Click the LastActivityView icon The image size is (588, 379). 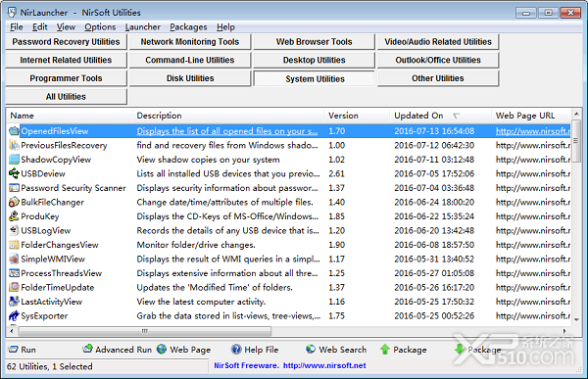point(14,302)
